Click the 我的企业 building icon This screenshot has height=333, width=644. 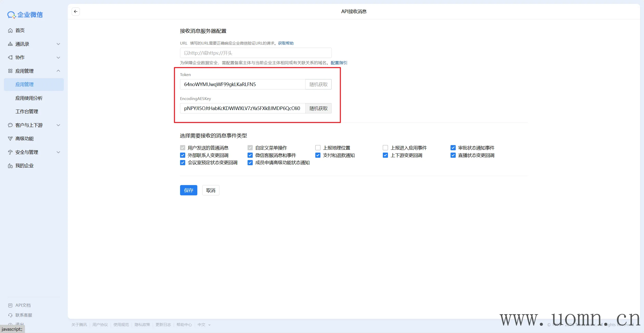tap(10, 166)
